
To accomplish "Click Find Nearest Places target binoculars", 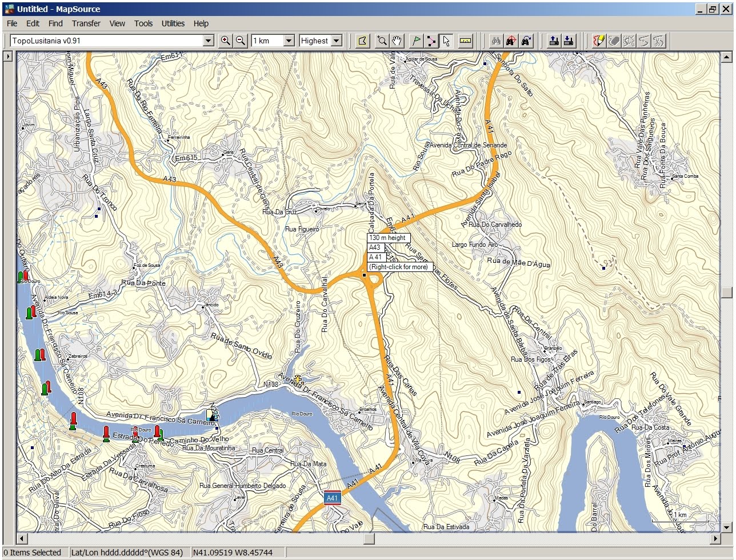I will pyautogui.click(x=511, y=41).
